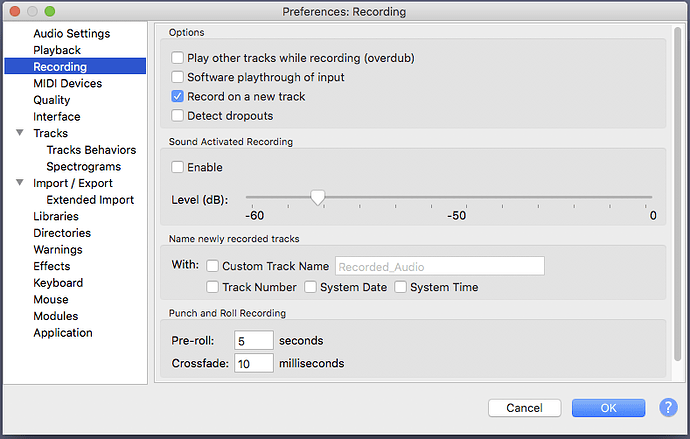
Task: Click the blue help question mark icon
Action: [668, 408]
